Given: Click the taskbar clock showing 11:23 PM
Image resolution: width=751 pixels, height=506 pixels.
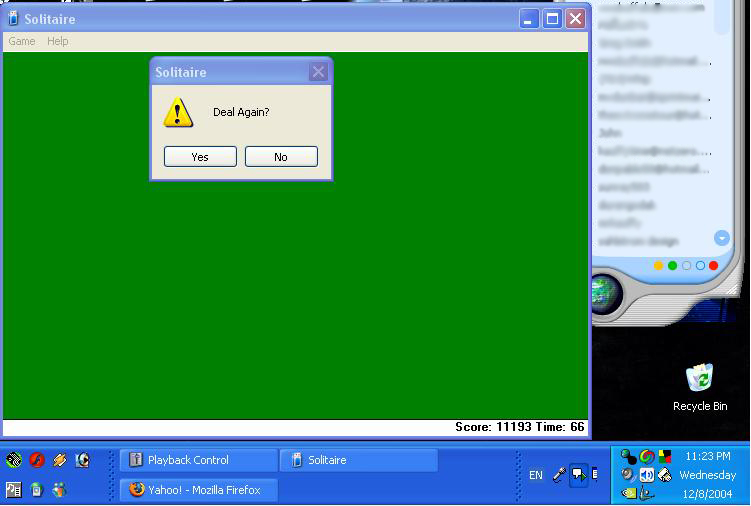Looking at the screenshot, I should point(707,457).
